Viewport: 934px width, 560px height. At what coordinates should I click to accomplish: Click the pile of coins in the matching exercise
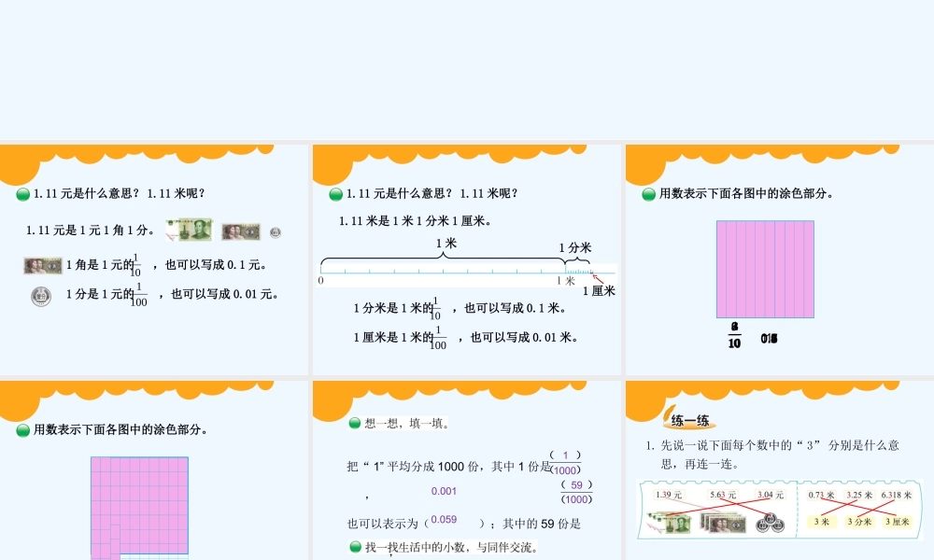tap(771, 524)
